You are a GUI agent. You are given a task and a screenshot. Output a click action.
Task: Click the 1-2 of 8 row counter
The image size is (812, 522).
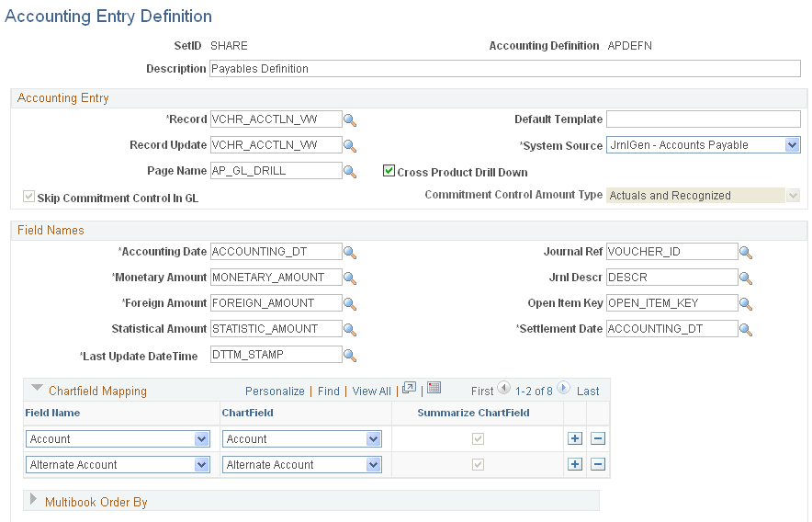[x=534, y=391]
